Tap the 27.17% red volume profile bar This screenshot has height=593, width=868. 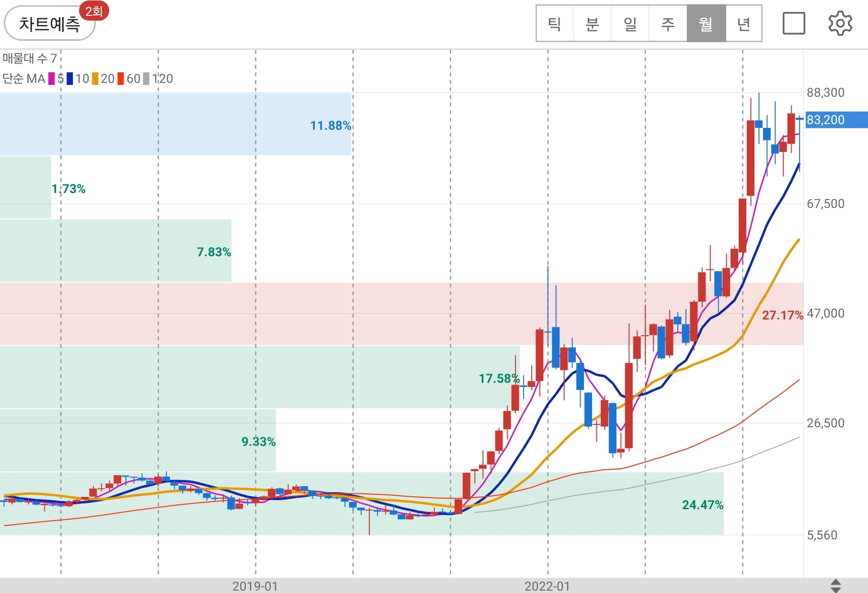point(401,314)
